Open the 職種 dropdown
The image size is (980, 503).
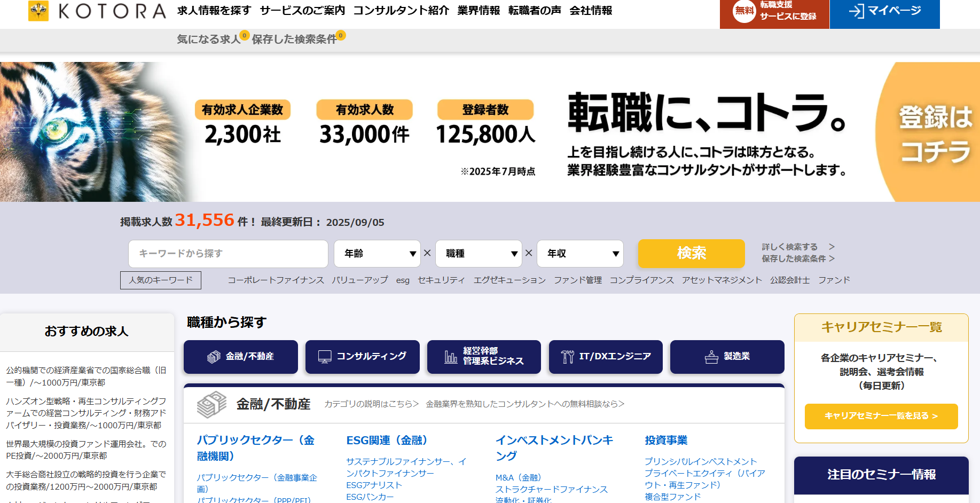pos(479,254)
